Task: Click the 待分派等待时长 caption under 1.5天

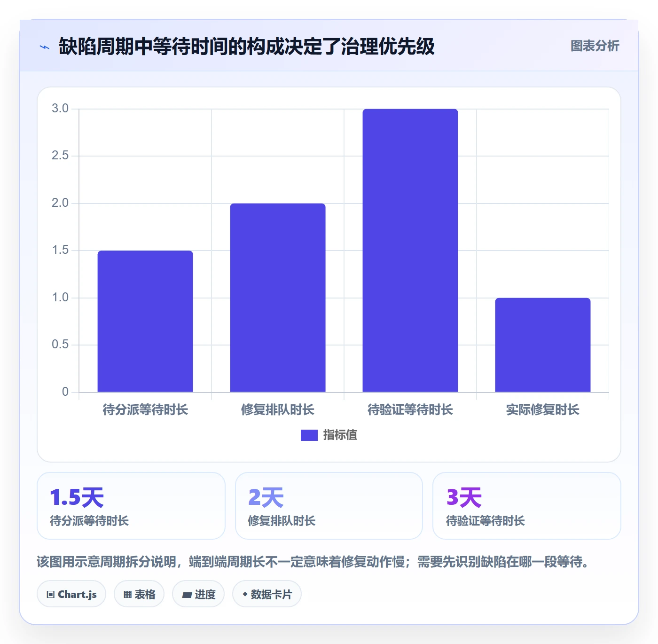Action: click(x=89, y=521)
